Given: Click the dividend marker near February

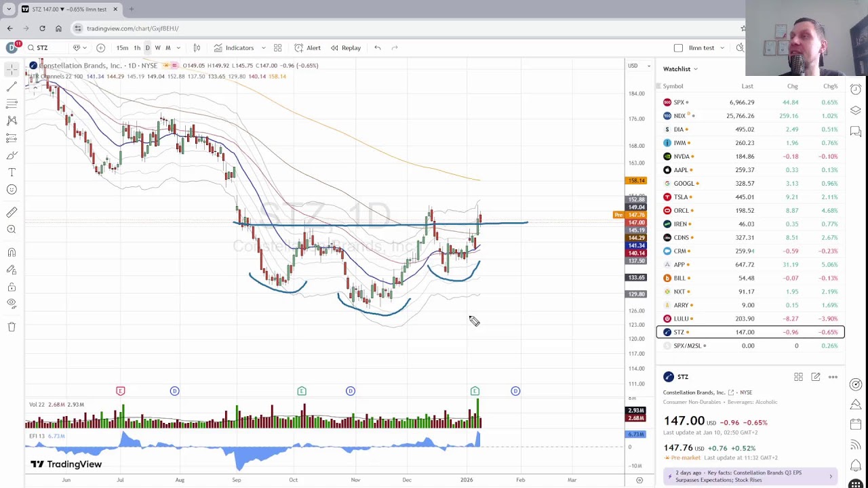Looking at the screenshot, I should 515,391.
